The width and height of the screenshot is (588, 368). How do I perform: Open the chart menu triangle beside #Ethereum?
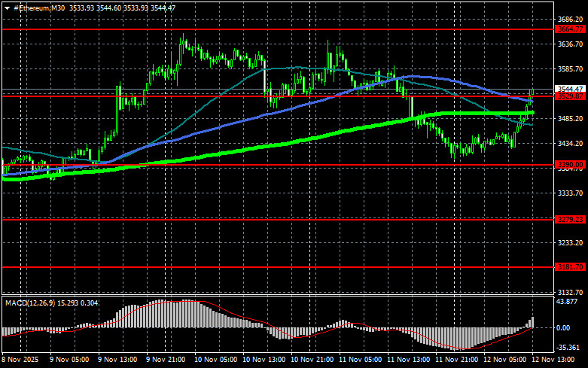pos(7,8)
